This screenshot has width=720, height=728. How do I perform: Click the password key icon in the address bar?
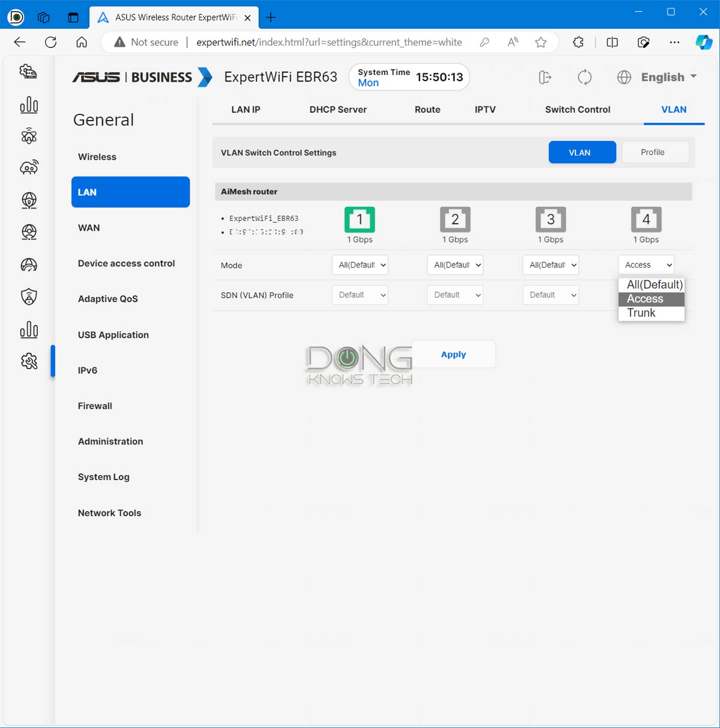(484, 42)
